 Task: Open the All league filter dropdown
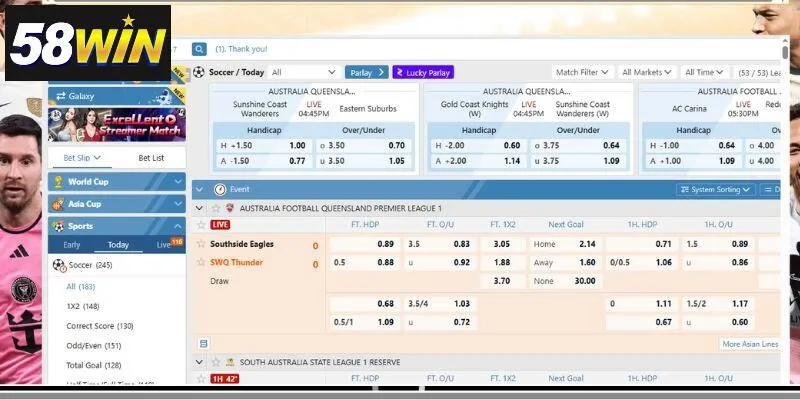point(304,72)
